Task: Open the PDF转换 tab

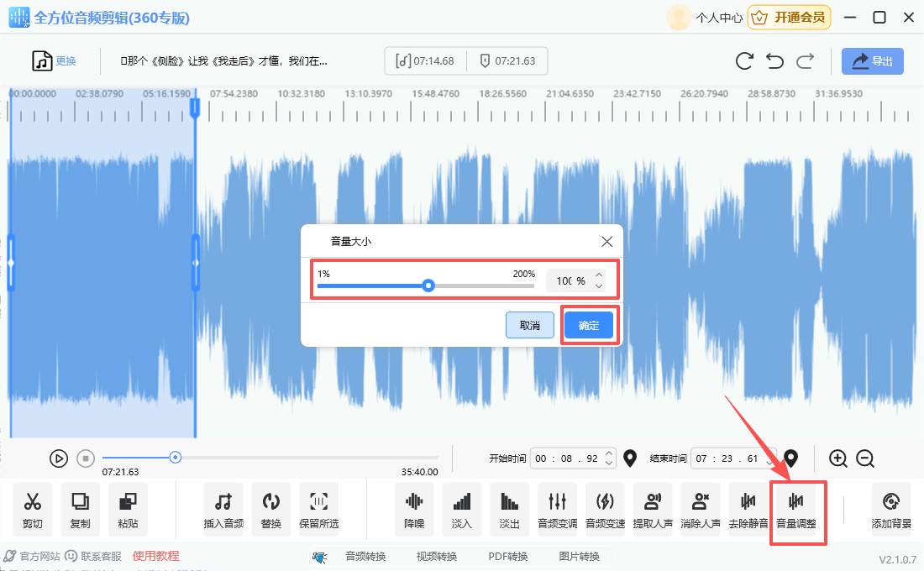Action: click(x=507, y=556)
